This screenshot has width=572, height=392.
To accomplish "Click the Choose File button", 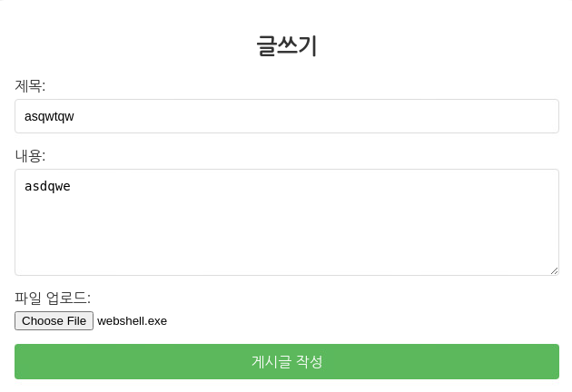I will coord(54,320).
